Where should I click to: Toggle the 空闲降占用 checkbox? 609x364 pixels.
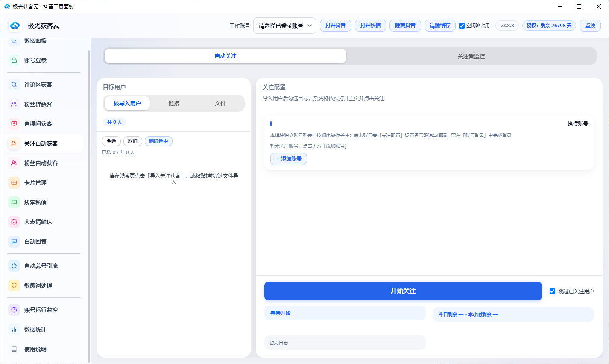(462, 26)
